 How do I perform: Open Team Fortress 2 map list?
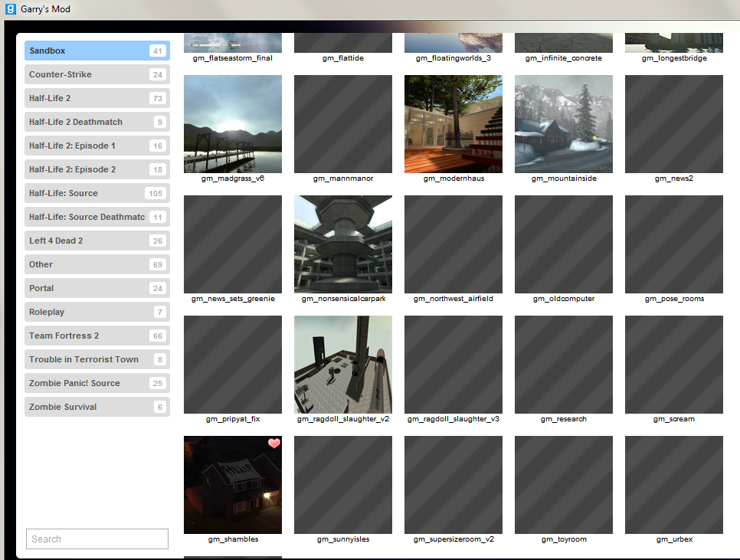[x=97, y=336]
